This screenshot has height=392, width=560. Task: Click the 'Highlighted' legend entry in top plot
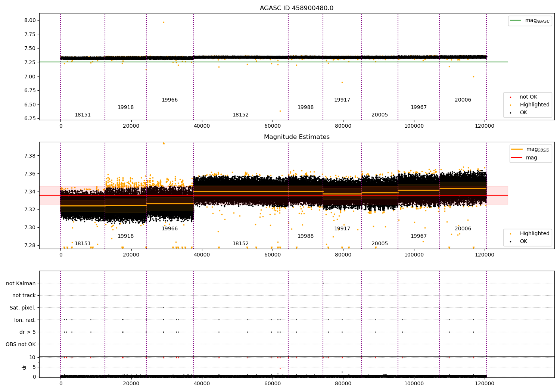point(527,105)
